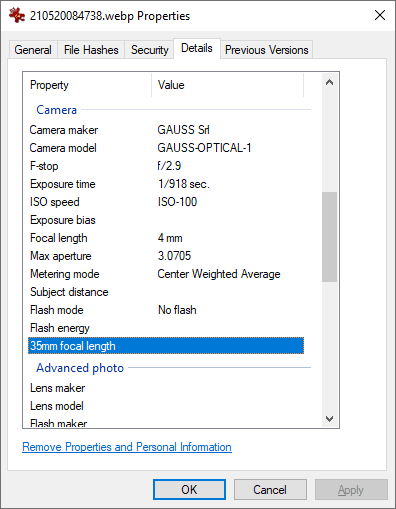Click the highlighted 35mm focal length row
The height and width of the screenshot is (509, 396).
[166, 346]
